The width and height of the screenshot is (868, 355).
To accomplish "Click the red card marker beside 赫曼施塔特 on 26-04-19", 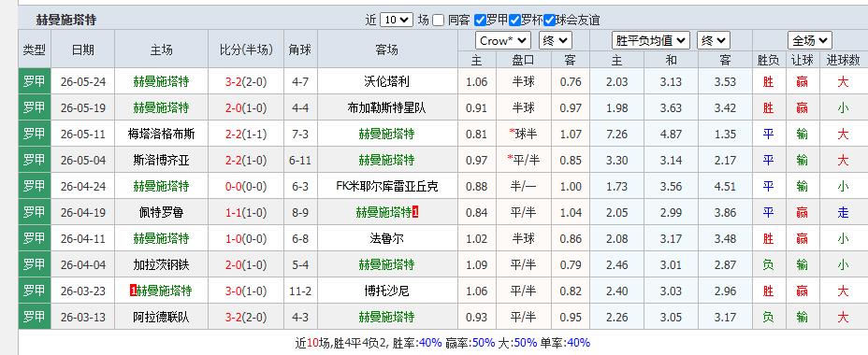I will 415,212.
